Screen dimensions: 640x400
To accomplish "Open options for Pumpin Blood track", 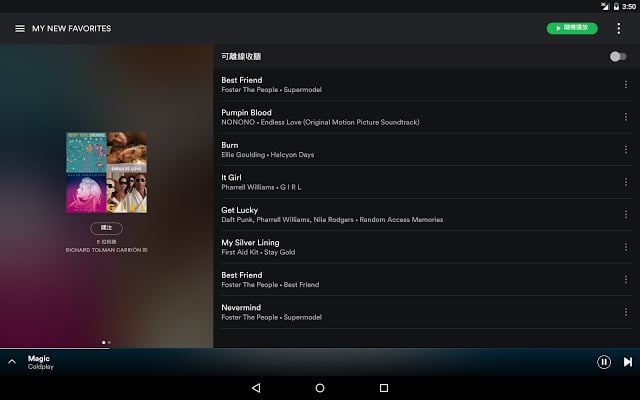I will 626,117.
